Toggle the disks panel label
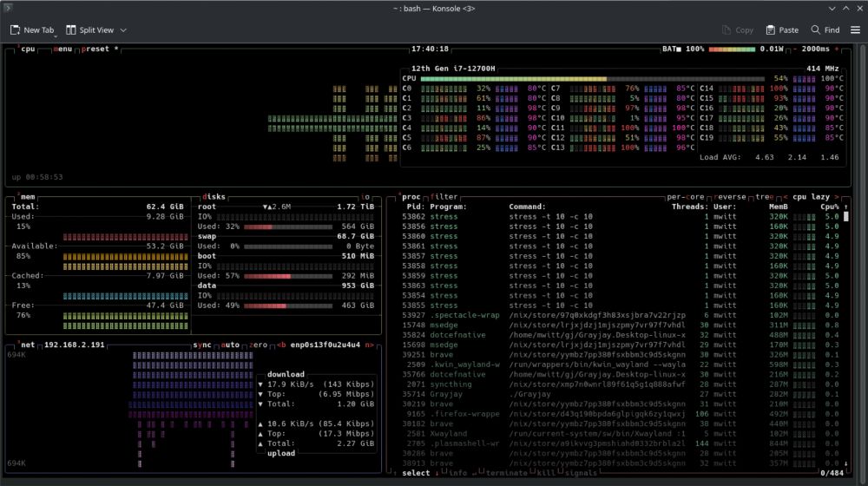This screenshot has width=868, height=486. tap(214, 196)
